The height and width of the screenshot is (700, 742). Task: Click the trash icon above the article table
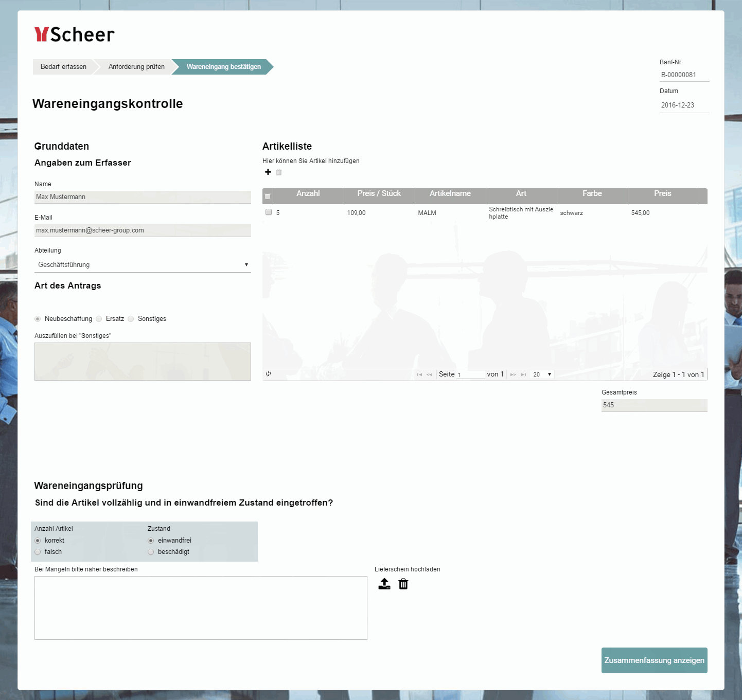tap(279, 172)
